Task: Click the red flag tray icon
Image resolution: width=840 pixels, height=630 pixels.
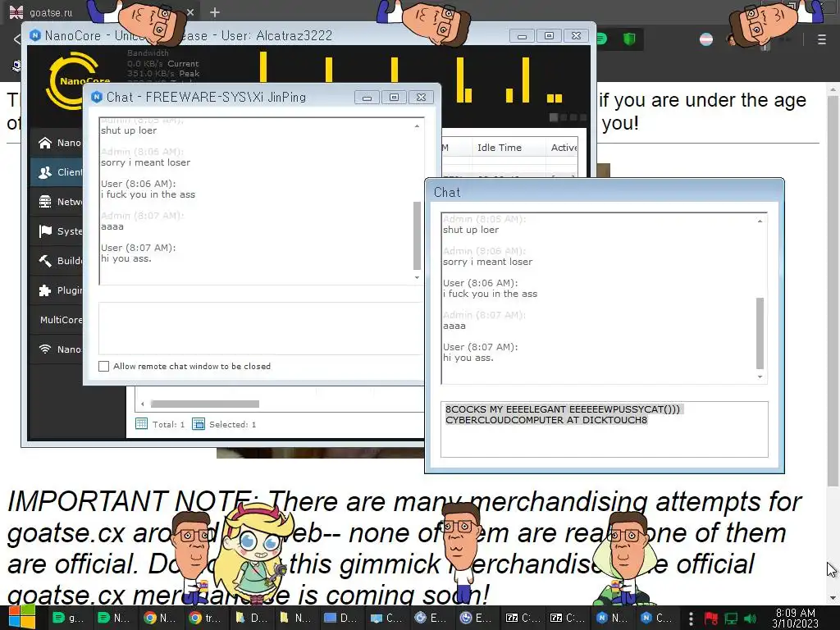Action: point(711,619)
